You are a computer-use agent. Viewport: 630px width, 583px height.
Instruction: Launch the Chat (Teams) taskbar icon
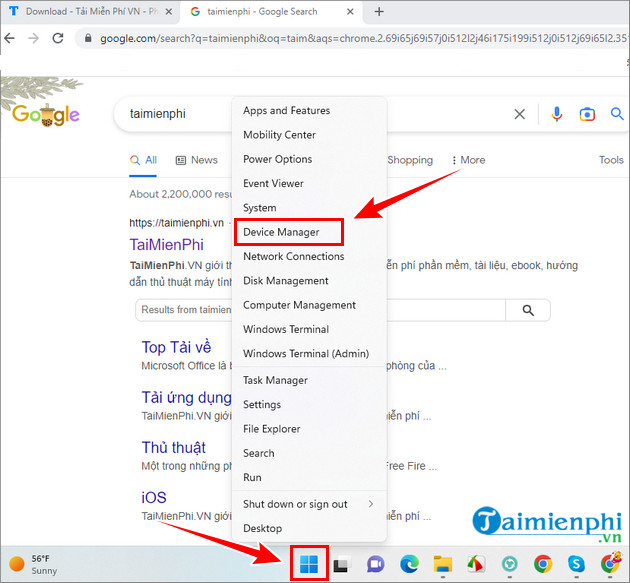[x=375, y=564]
